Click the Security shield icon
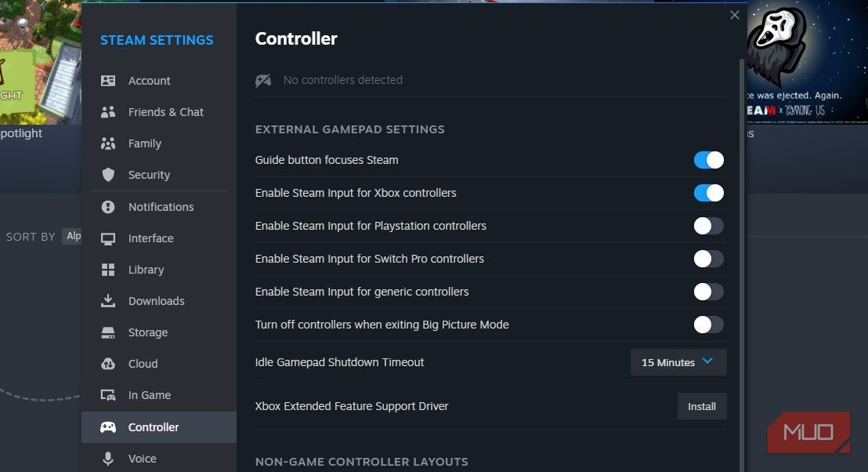The height and width of the screenshot is (472, 868). pos(108,174)
